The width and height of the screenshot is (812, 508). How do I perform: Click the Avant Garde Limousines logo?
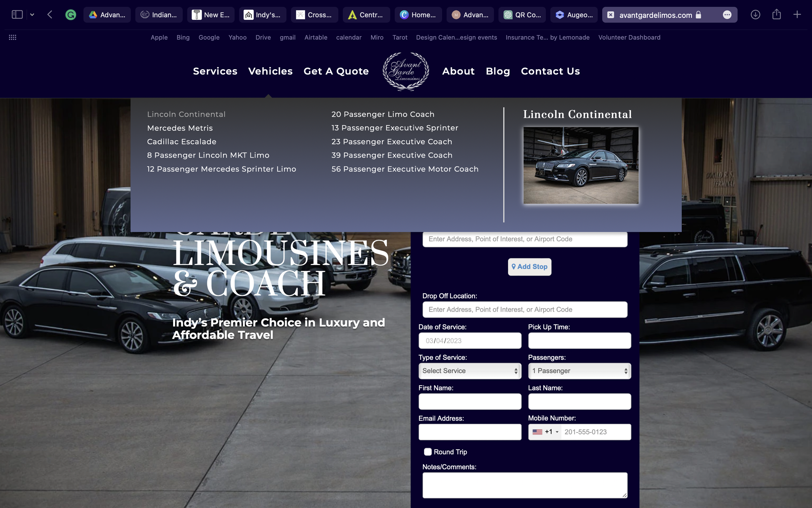(x=405, y=71)
